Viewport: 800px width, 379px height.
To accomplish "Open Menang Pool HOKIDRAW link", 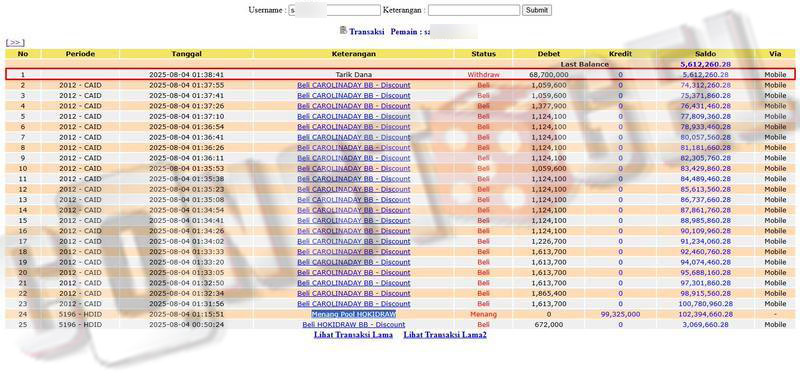I will point(354,314).
